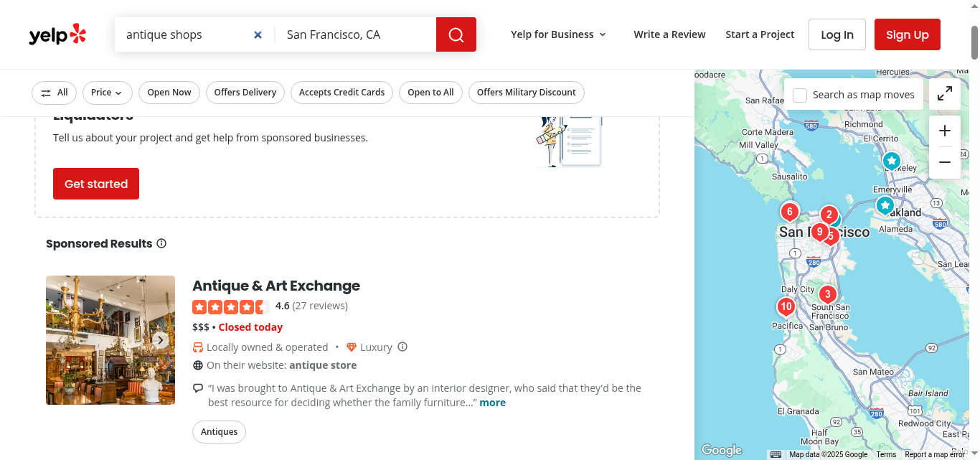Click the Google logo on the map
The width and height of the screenshot is (980, 460).
point(722,450)
